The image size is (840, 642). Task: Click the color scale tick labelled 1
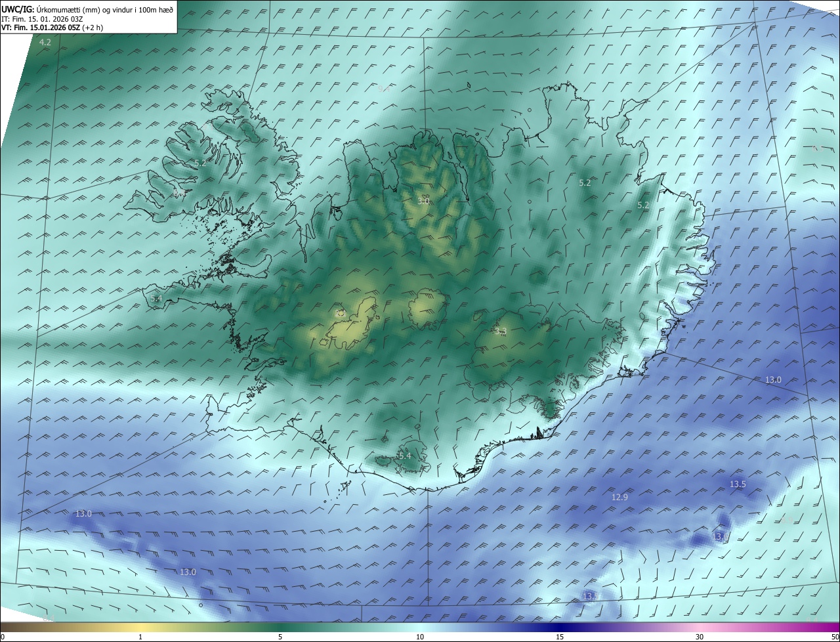140,637
